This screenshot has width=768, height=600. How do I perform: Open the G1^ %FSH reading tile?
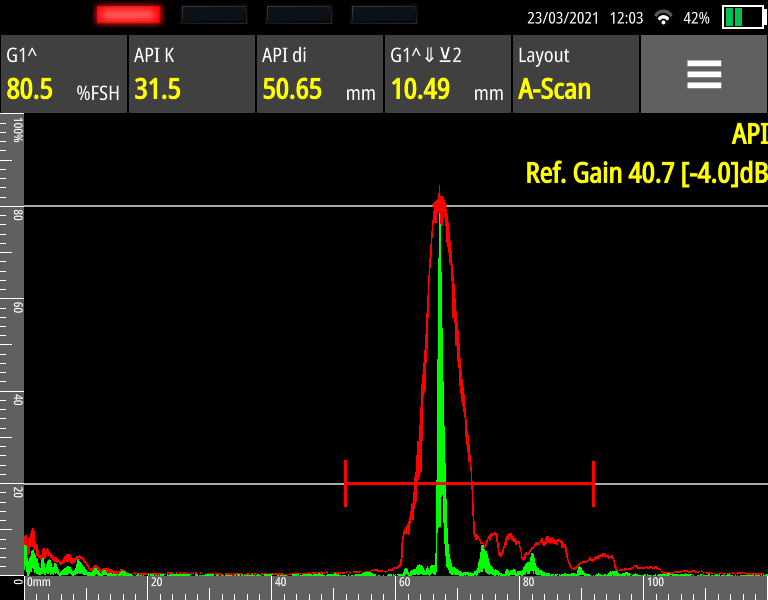[x=64, y=75]
